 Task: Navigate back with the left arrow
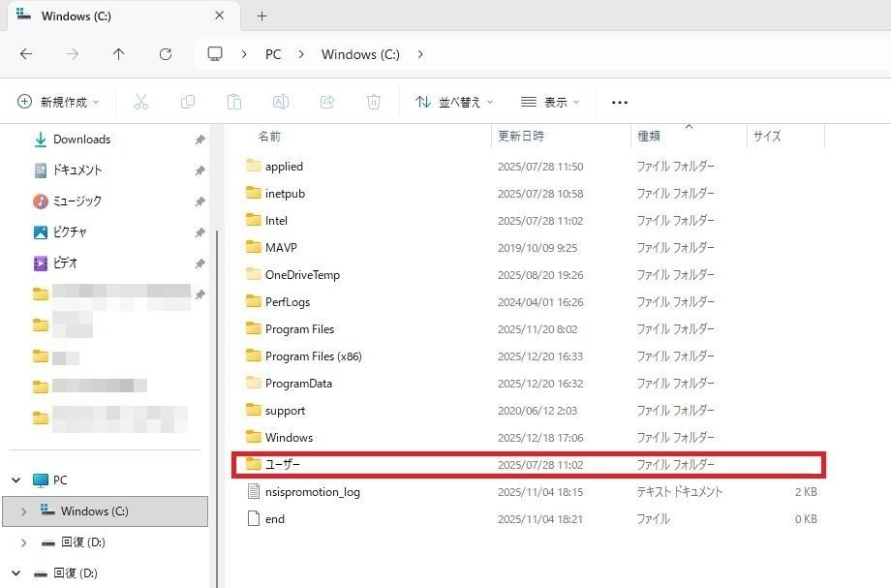point(26,54)
